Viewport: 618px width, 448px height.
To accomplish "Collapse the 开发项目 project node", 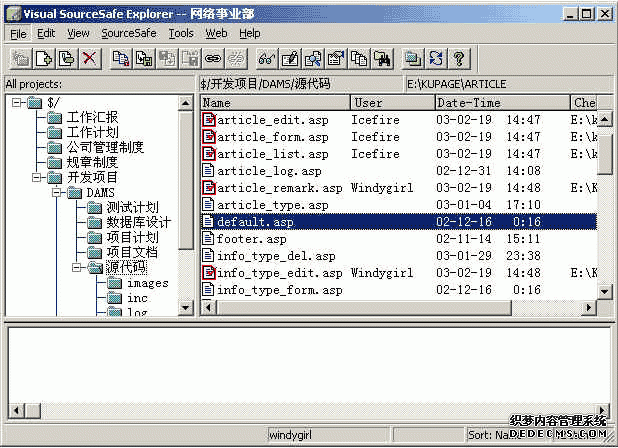I will pos(37,177).
